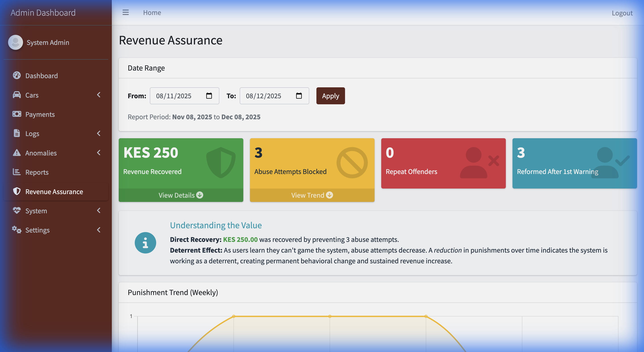Open the Cars menu item
The image size is (644, 352).
point(56,95)
